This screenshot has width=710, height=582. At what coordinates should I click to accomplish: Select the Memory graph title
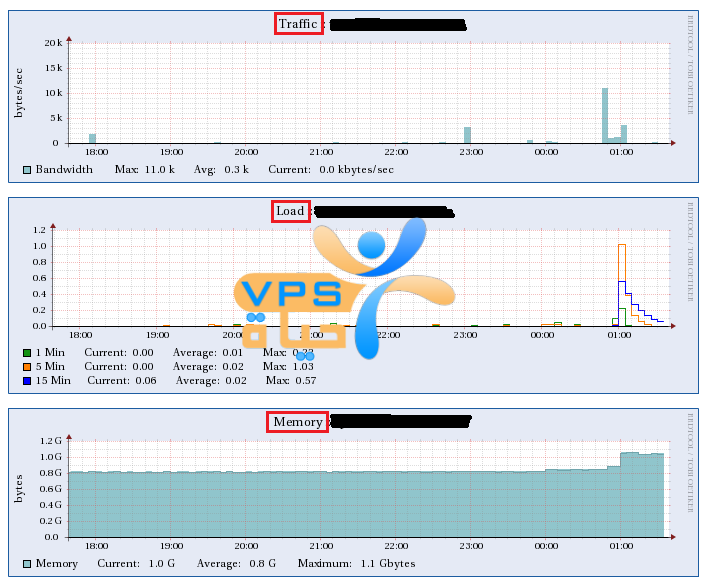click(x=297, y=422)
